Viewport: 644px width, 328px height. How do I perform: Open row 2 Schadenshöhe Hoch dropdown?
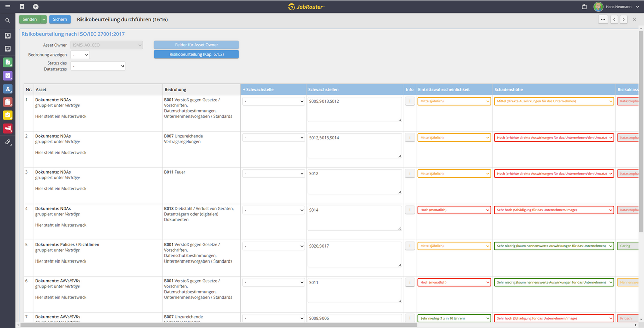(x=554, y=137)
